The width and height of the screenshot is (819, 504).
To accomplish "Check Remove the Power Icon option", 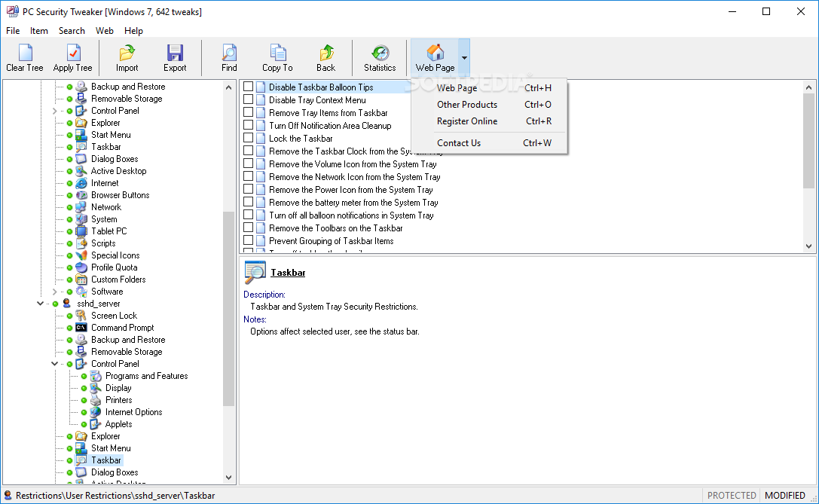I will pyautogui.click(x=248, y=189).
